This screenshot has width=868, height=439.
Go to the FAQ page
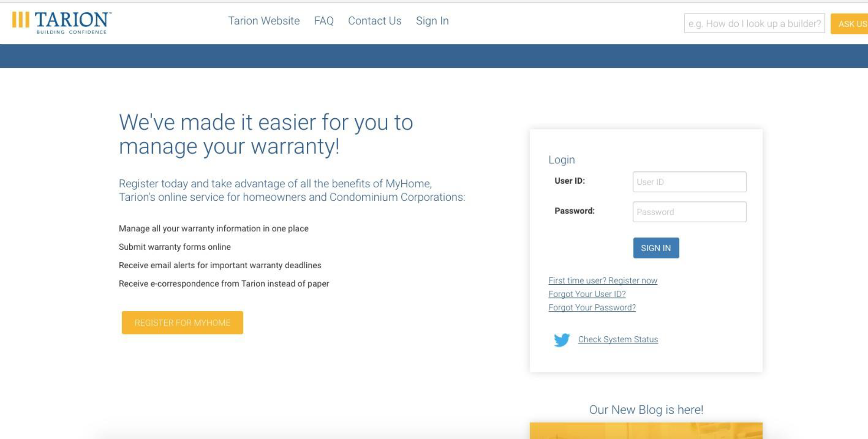click(324, 21)
